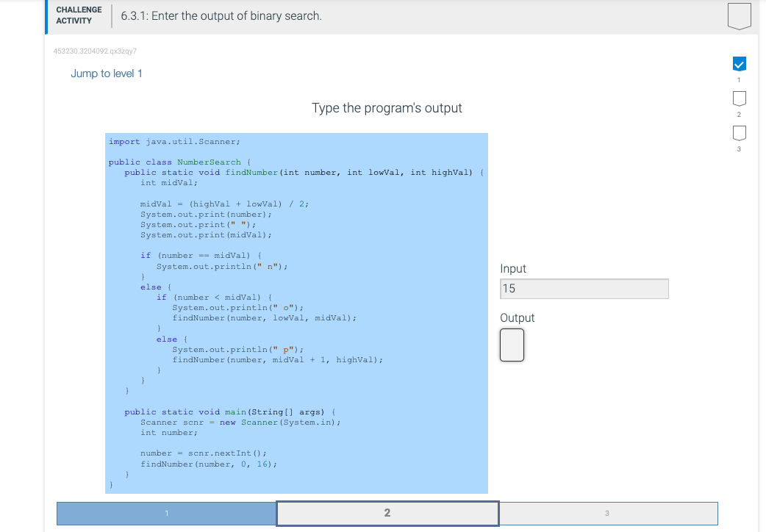
Task: Click the empty Output answer box
Action: (512, 345)
